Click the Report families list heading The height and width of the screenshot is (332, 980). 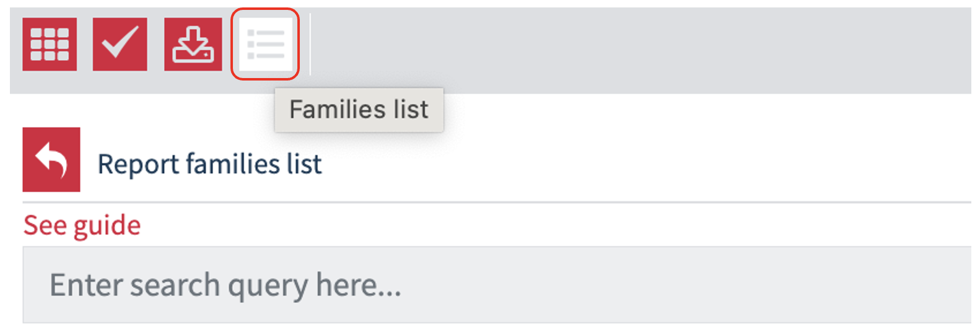coord(209,164)
